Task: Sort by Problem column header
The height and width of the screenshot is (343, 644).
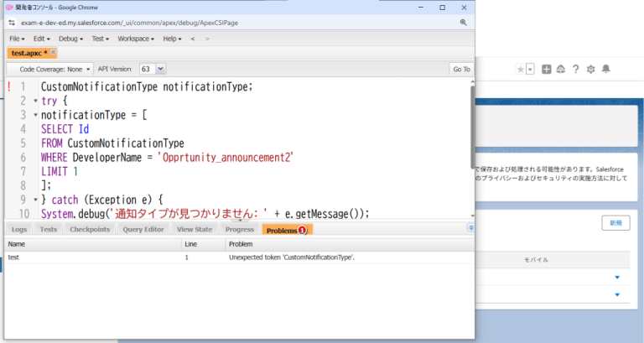Action: pyautogui.click(x=350, y=244)
